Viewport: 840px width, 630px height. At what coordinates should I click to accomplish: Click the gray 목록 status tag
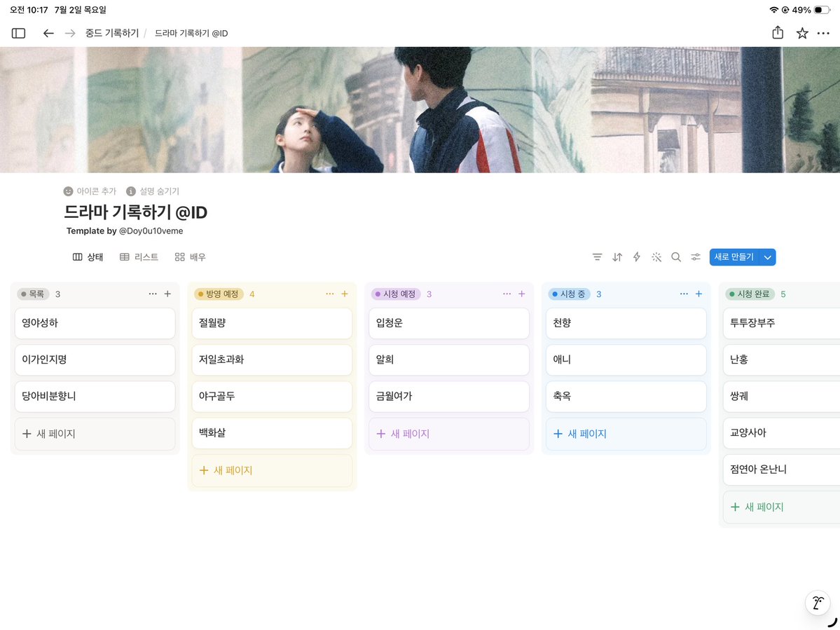pyautogui.click(x=33, y=294)
